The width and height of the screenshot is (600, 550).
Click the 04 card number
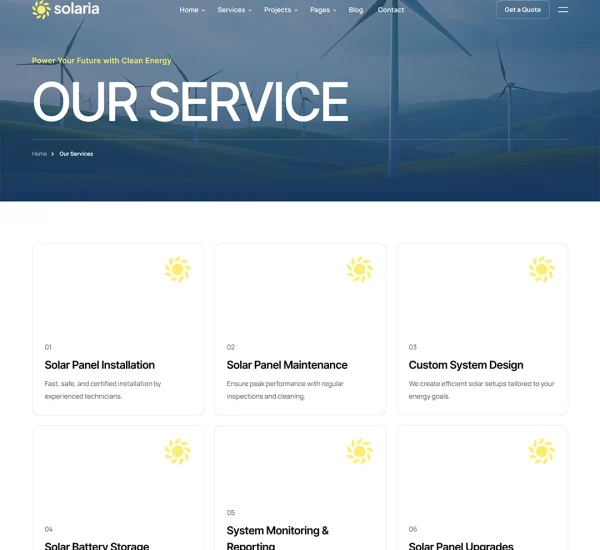coord(49,529)
